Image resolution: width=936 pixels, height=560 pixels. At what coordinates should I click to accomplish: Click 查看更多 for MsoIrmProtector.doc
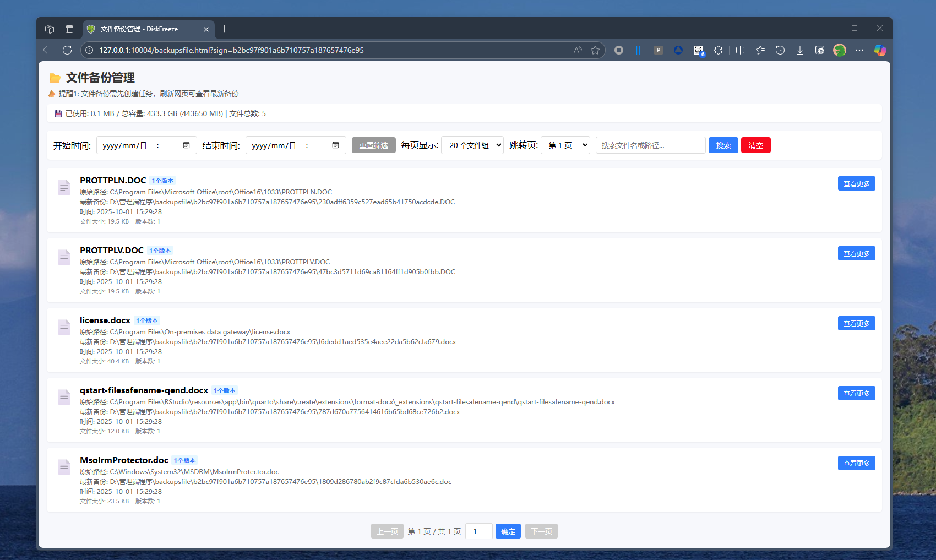857,463
